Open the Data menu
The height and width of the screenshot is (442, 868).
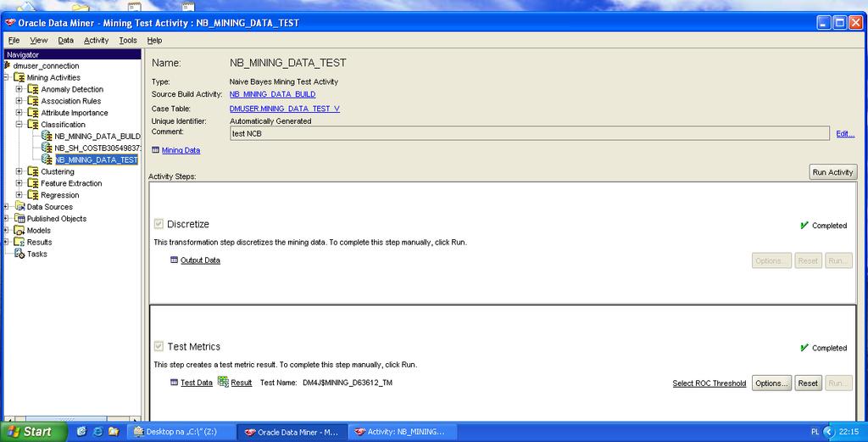[65, 41]
